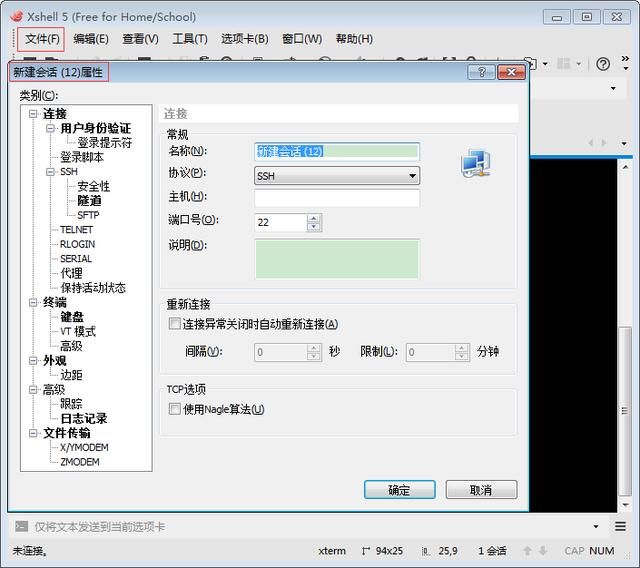This screenshot has height=568, width=640.
Task: Click the compose bar terminal icon
Action: point(21,526)
